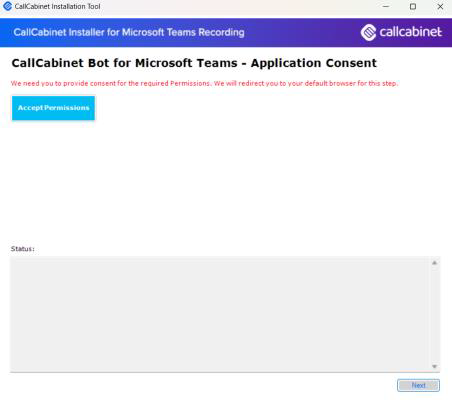
Task: Click the Accept Permissions button
Action: [x=53, y=108]
